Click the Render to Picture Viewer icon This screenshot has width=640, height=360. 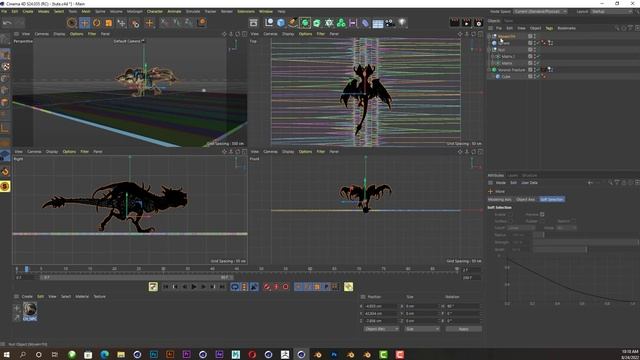point(466,23)
